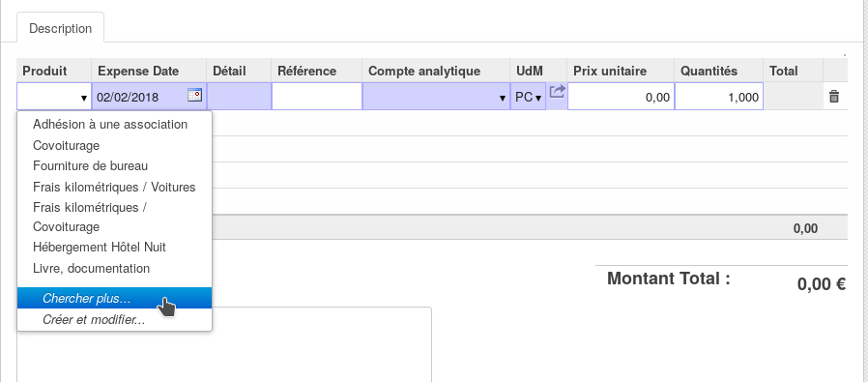
Task: Sort by the Total column header
Action: coord(783,71)
